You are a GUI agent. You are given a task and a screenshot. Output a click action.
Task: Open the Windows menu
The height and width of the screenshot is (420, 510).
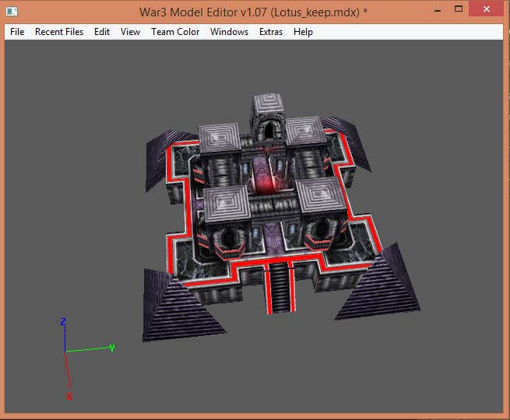click(229, 32)
